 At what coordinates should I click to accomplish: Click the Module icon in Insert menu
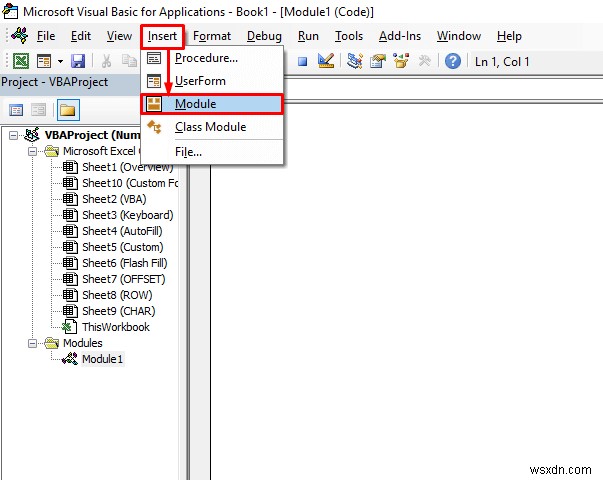pos(154,104)
